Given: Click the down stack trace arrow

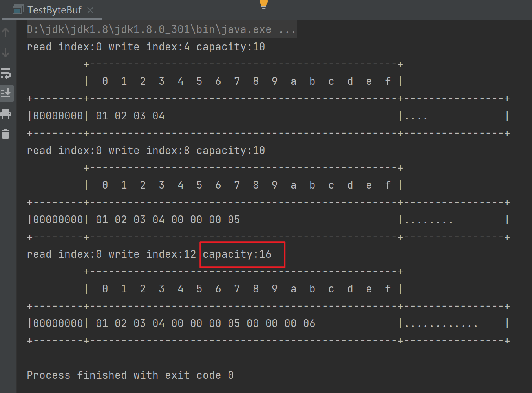Looking at the screenshot, I should pyautogui.click(x=5, y=53).
